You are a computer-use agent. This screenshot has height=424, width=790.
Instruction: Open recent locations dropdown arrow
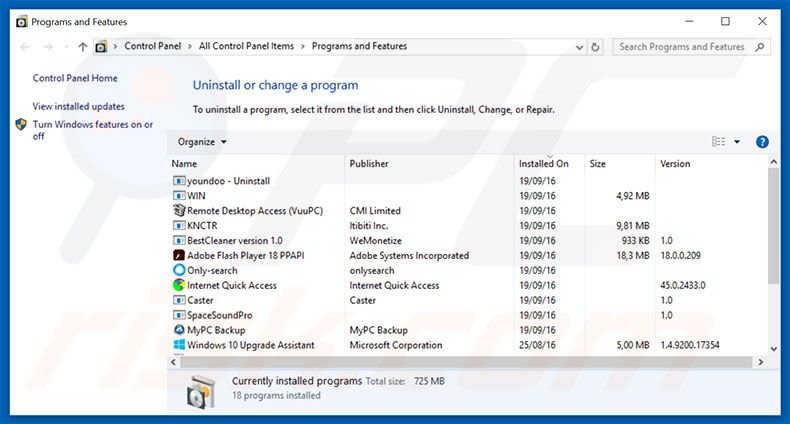click(66, 47)
